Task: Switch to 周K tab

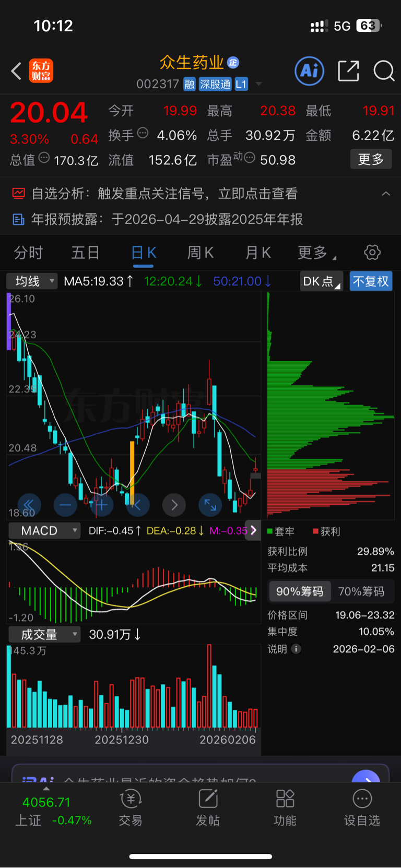Action: (x=200, y=253)
